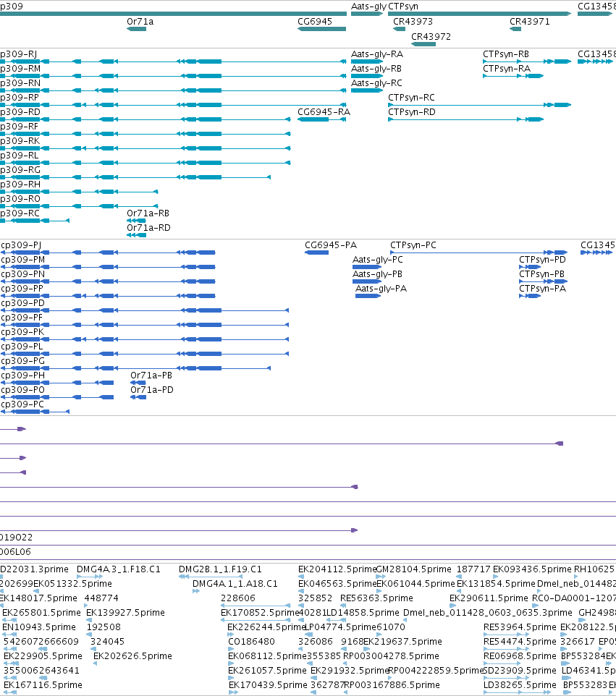This screenshot has height=696, width=616.
Task: Select the GM28104.5prime EST label
Action: click(x=413, y=569)
